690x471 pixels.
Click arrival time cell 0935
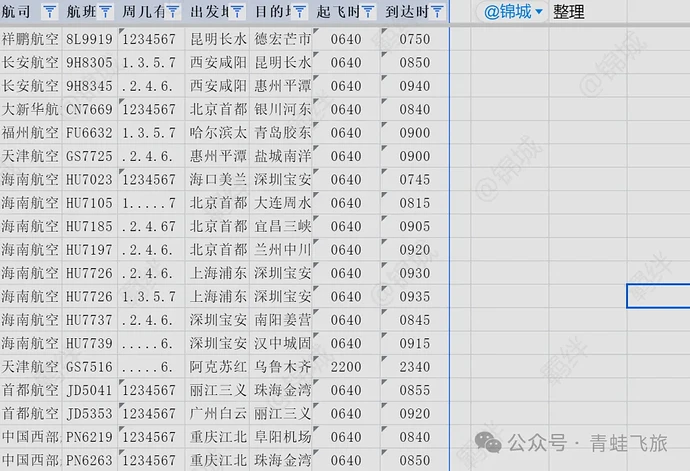tap(415, 296)
